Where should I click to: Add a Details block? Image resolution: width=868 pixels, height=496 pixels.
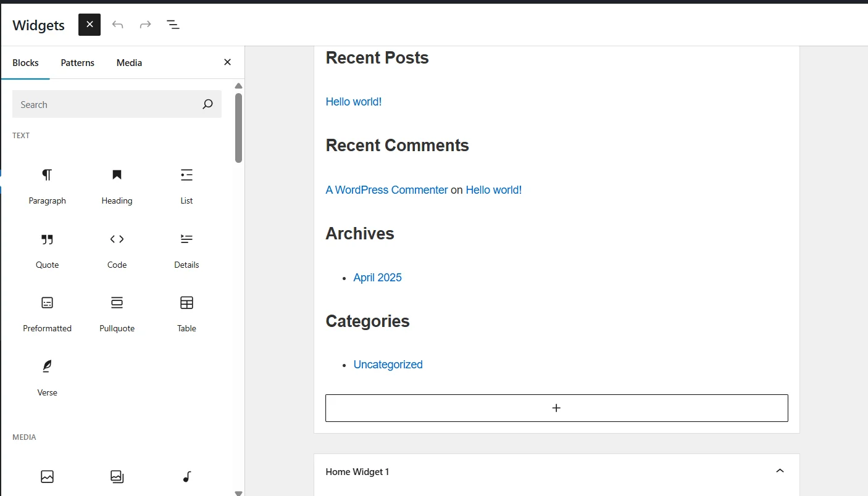[186, 250]
